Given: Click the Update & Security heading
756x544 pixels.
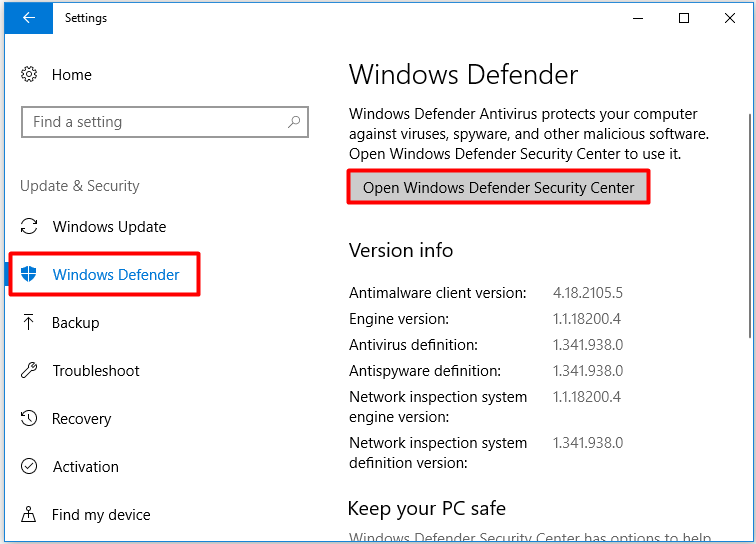Looking at the screenshot, I should coord(80,186).
